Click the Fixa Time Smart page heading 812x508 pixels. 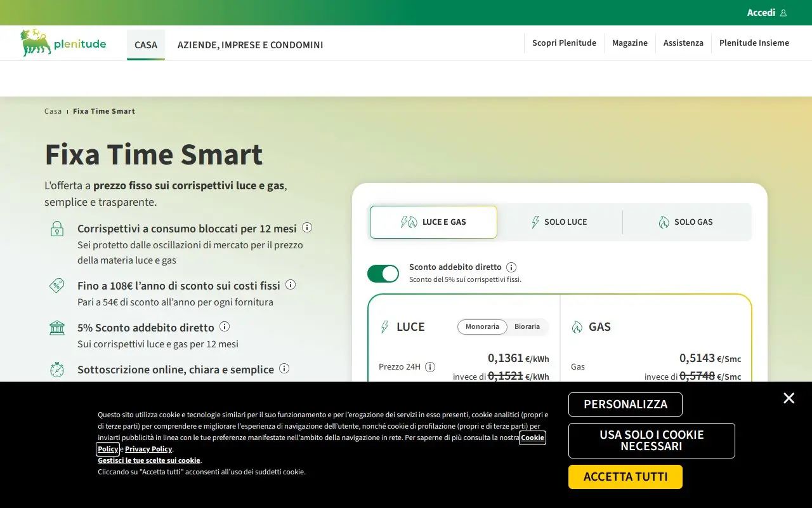click(154, 154)
